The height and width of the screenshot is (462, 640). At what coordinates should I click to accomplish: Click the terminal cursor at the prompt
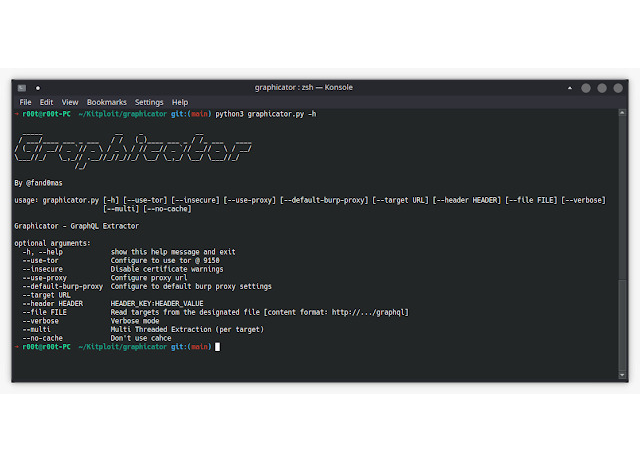[x=218, y=347]
